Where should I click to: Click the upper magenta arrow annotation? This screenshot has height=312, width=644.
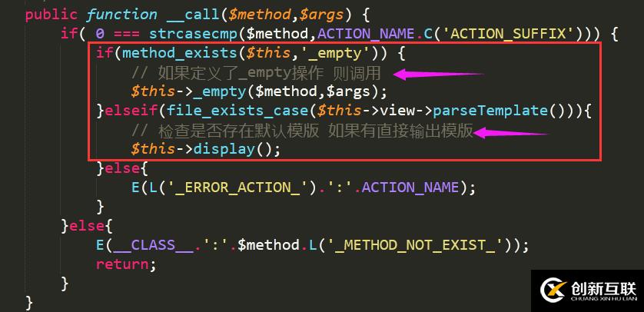(438, 75)
